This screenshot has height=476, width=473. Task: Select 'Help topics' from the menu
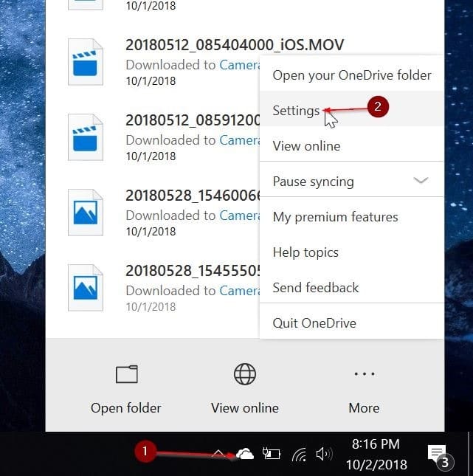(x=351, y=252)
